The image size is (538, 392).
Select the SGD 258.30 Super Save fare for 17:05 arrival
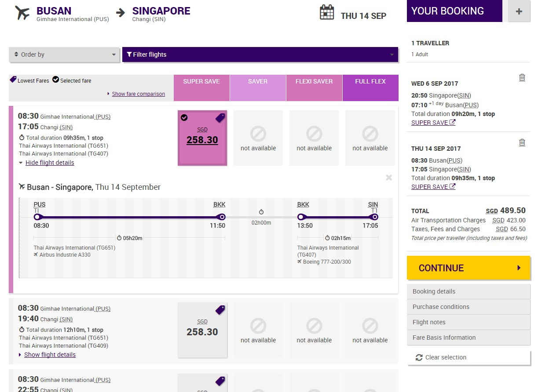[202, 138]
